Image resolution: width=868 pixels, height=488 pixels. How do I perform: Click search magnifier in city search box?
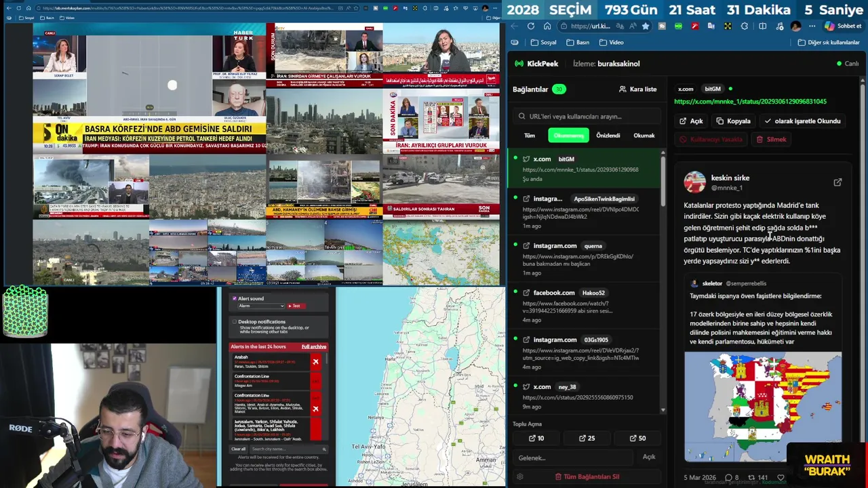324,449
